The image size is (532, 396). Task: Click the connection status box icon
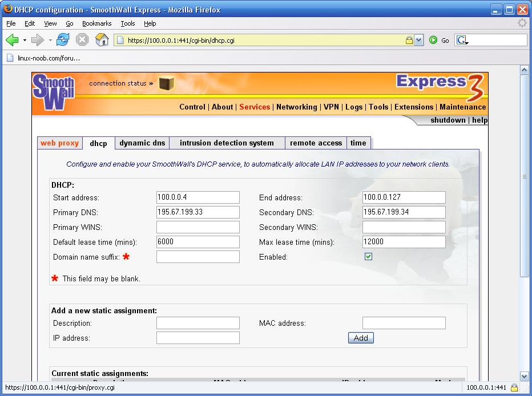click(x=166, y=83)
